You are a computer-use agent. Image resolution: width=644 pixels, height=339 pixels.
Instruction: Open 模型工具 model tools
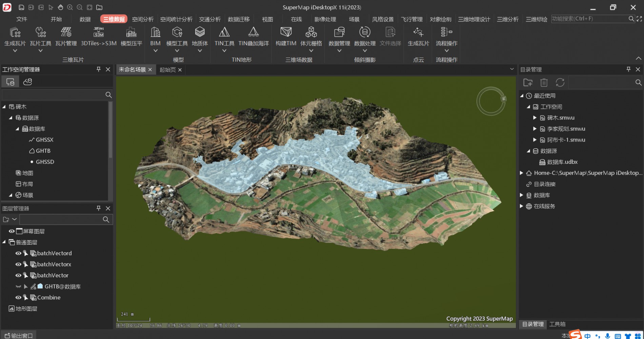coord(177,39)
